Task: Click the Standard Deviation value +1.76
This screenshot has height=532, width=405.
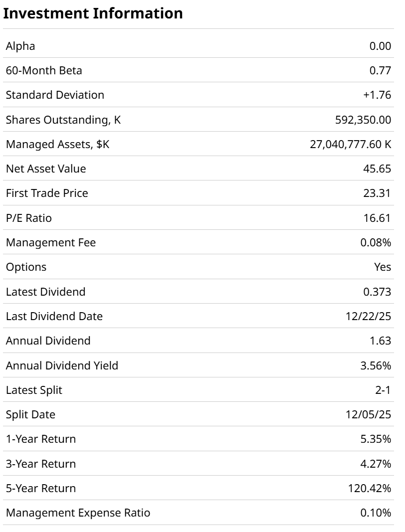Action: point(377,95)
